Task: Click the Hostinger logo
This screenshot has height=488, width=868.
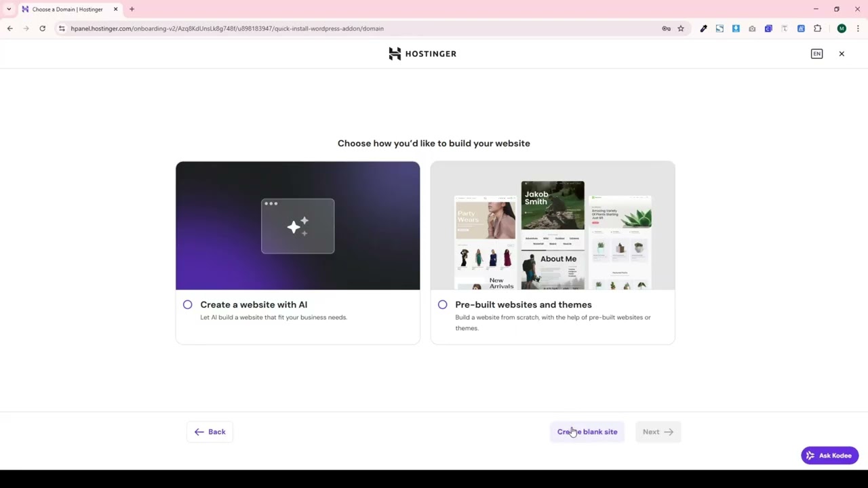Action: 422,54
